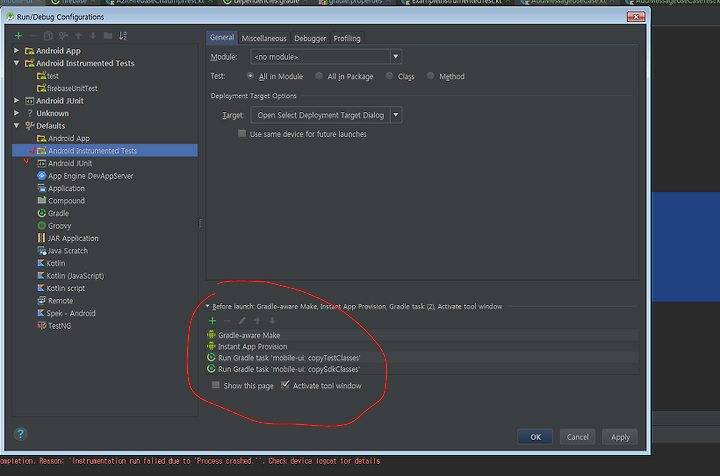Viewport: 720px width, 476px height.
Task: Select JAR Application default
Action: point(68,238)
